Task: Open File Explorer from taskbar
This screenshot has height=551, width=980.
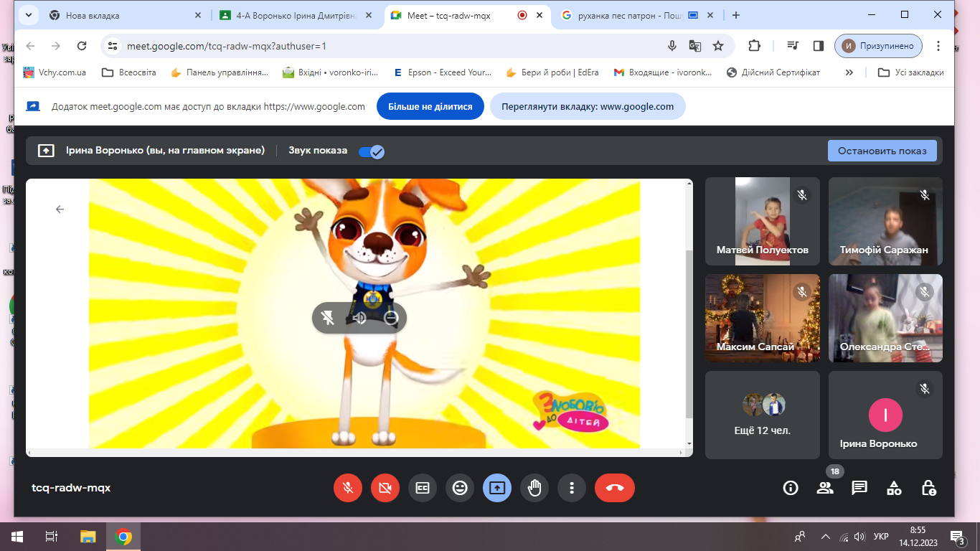Action: pyautogui.click(x=88, y=537)
